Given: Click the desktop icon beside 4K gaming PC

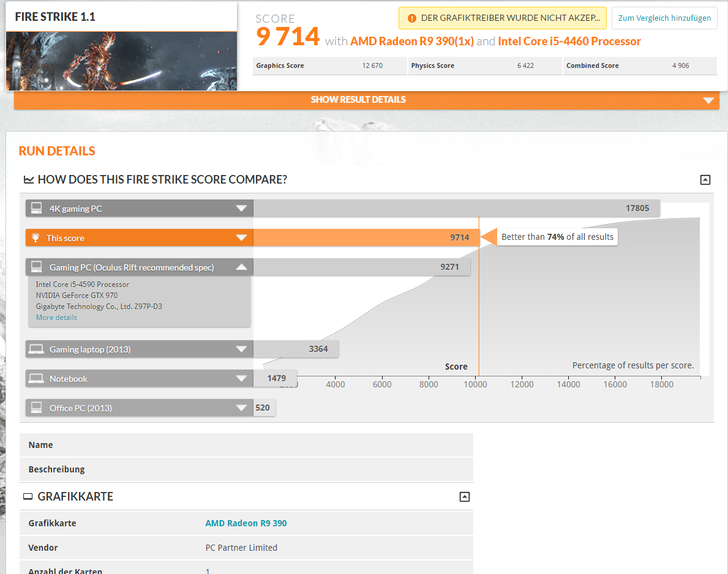Looking at the screenshot, I should tap(36, 208).
